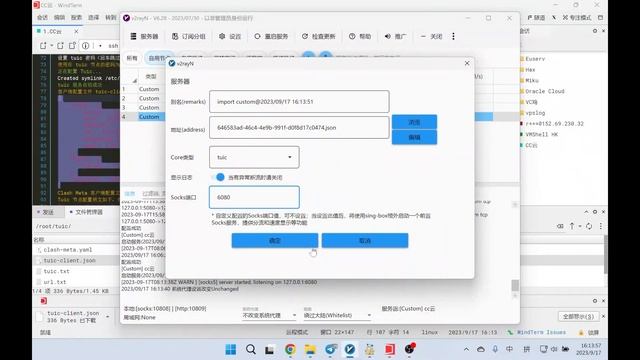Open the Euserv session in WindTerm list
640x360 pixels.
pyautogui.click(x=535, y=59)
